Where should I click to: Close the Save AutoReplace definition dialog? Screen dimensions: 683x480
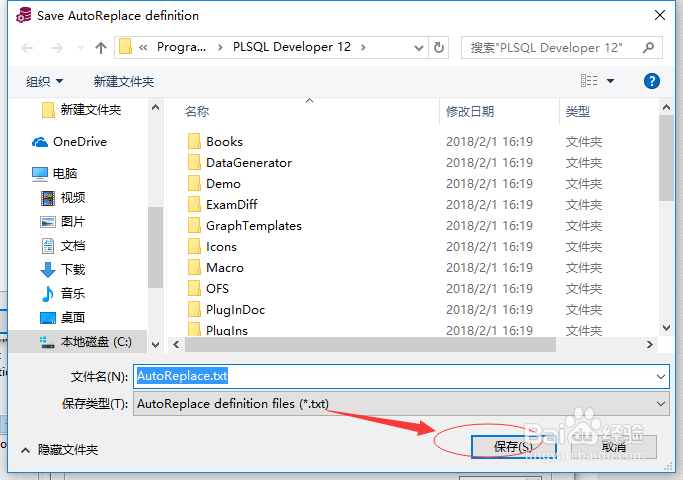(x=660, y=15)
